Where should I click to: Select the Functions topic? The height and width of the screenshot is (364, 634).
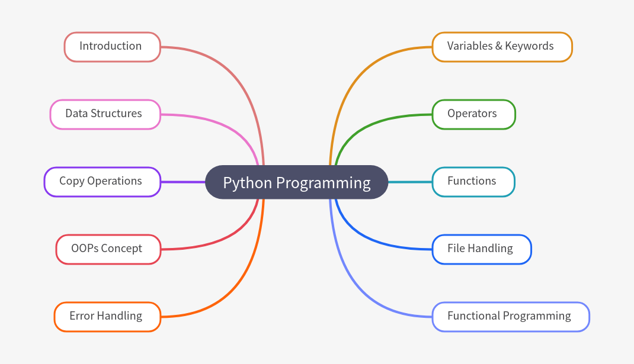coord(473,182)
